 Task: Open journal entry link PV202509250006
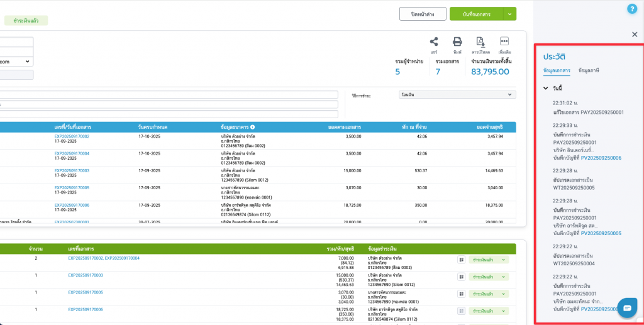tap(601, 158)
